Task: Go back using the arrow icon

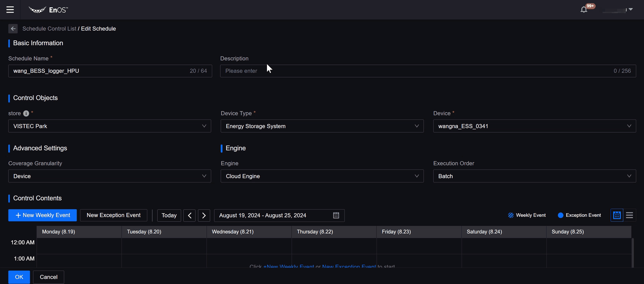Action: [13, 29]
